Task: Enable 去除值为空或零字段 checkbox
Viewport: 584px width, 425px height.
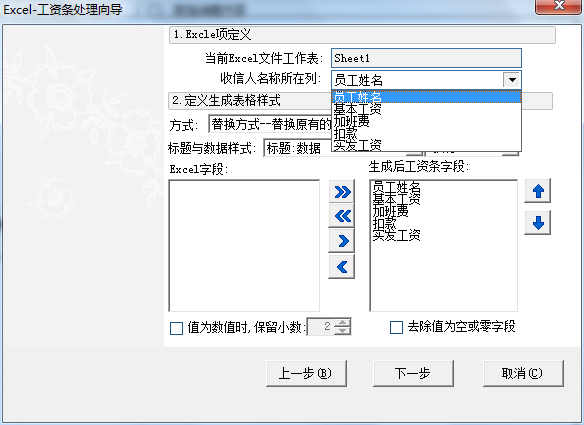Action: (396, 327)
